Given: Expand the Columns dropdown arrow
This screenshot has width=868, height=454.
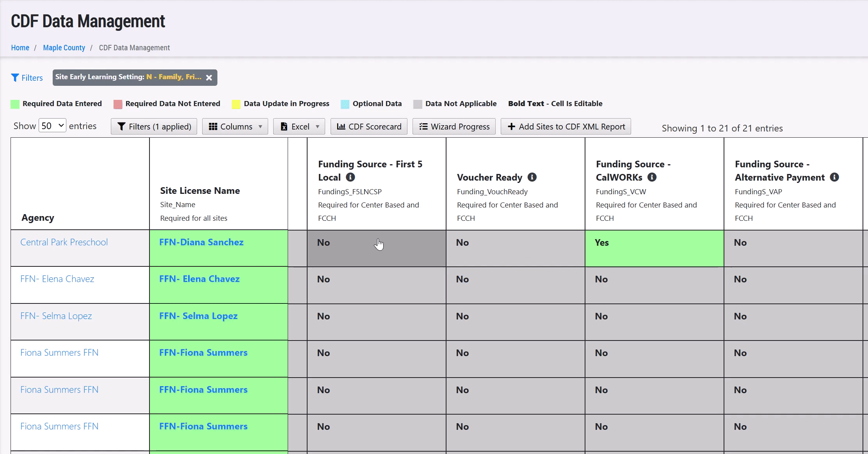Looking at the screenshot, I should (260, 127).
